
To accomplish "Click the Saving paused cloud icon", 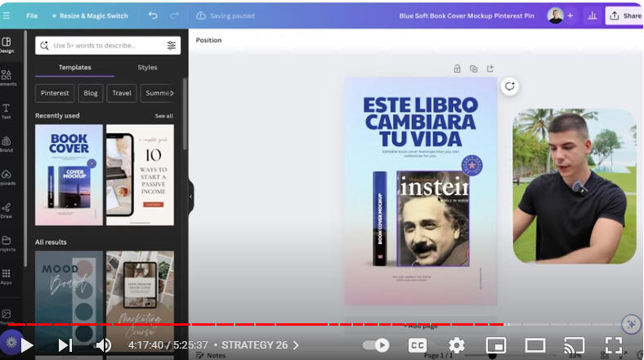I will click(201, 16).
